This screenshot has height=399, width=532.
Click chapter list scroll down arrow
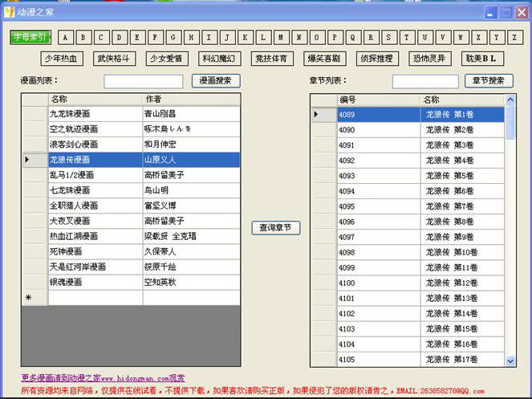(x=510, y=361)
